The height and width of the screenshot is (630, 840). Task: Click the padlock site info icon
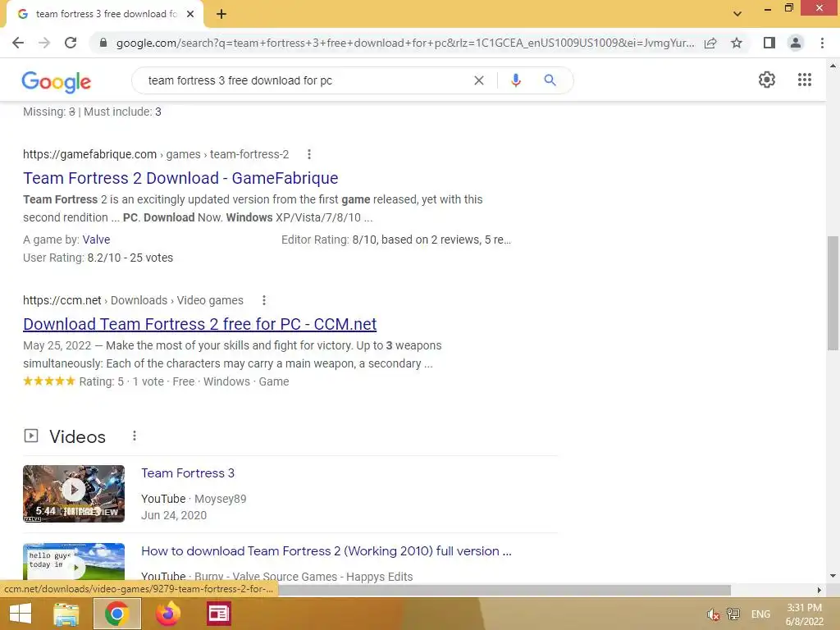(x=103, y=43)
